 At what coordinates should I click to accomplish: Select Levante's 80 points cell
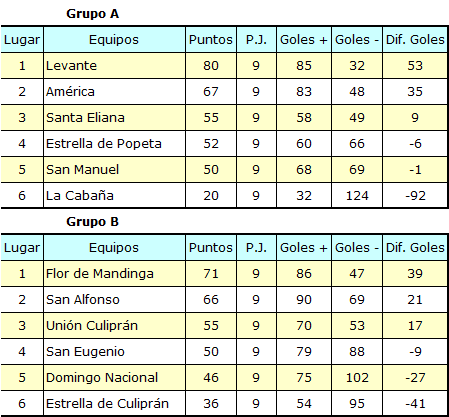pyautogui.click(x=211, y=66)
